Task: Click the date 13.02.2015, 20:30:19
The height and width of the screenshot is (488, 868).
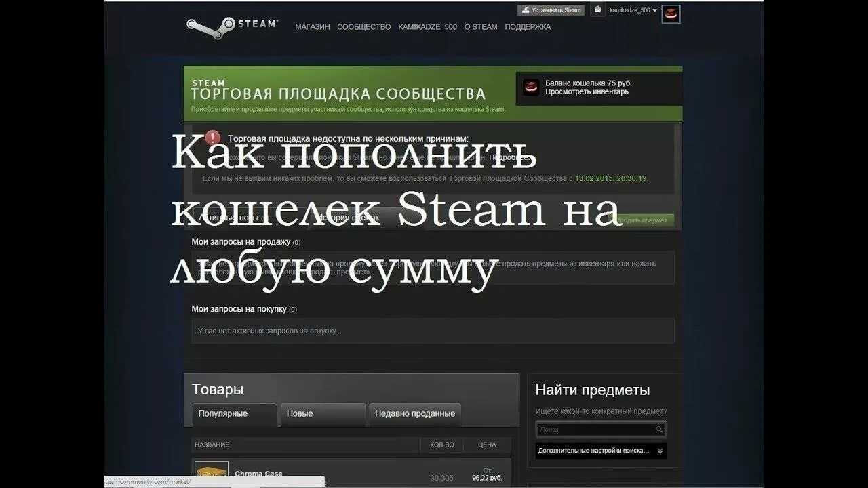Action: [611, 178]
